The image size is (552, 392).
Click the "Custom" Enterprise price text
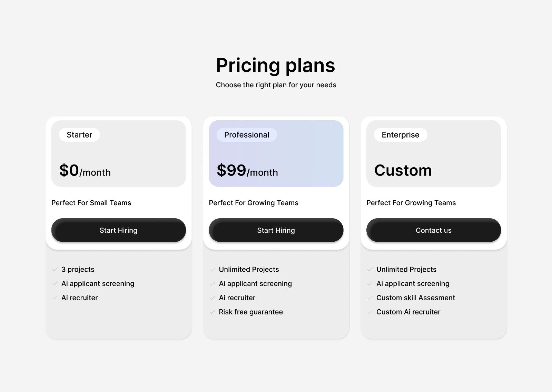(403, 171)
